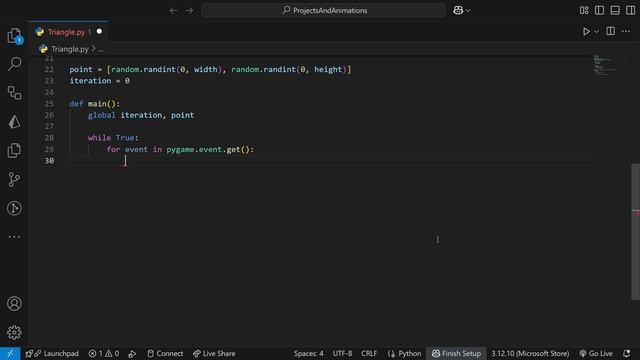The image size is (640, 360).
Task: Toggle the secondary side bar
Action: coord(630,10)
